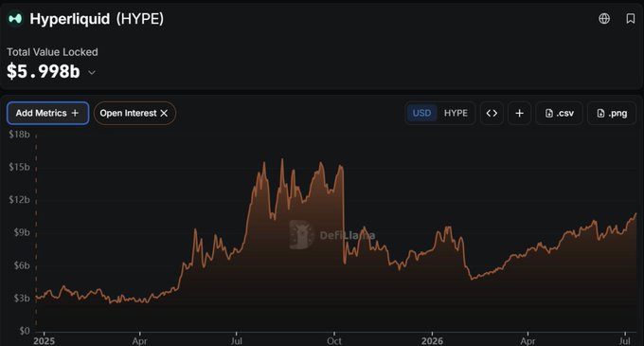644x346 pixels.
Task: Click the chart's latest data point at right end
Action: point(635,213)
